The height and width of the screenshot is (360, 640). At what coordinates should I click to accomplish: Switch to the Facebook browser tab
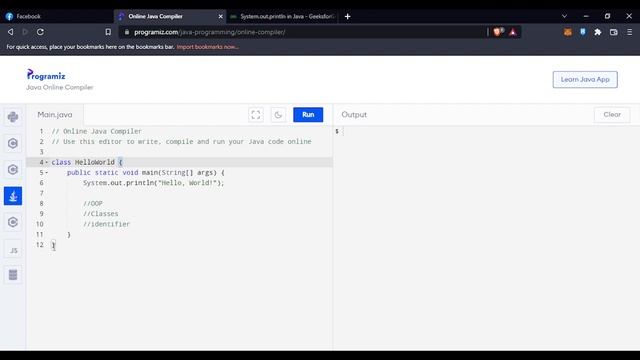point(56,16)
